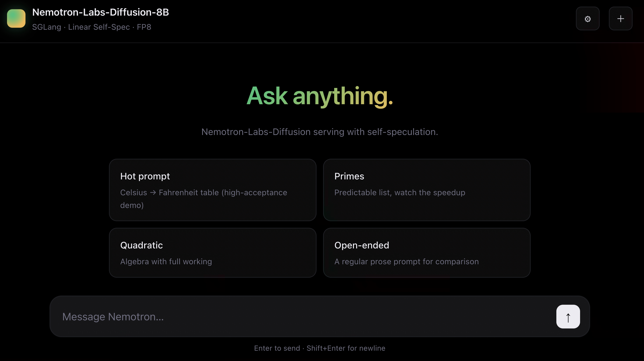
Task: Select the Hot prompt suggestion card
Action: 213,190
